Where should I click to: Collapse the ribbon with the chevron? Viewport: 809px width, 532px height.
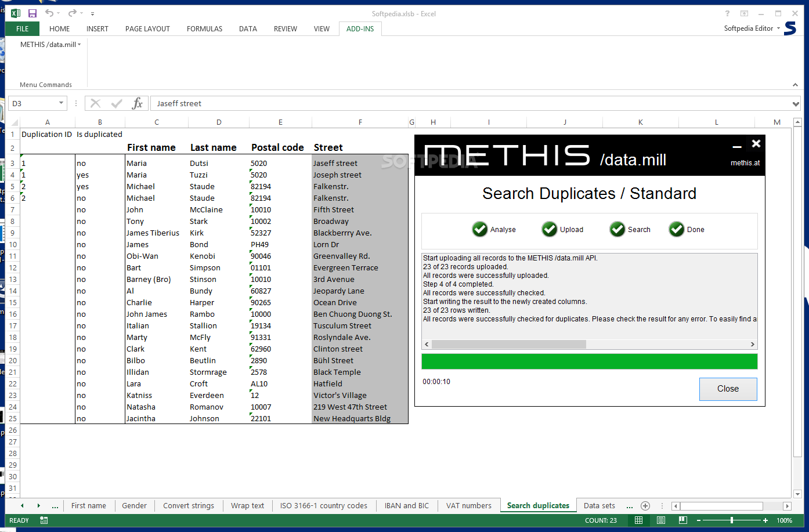click(x=795, y=85)
